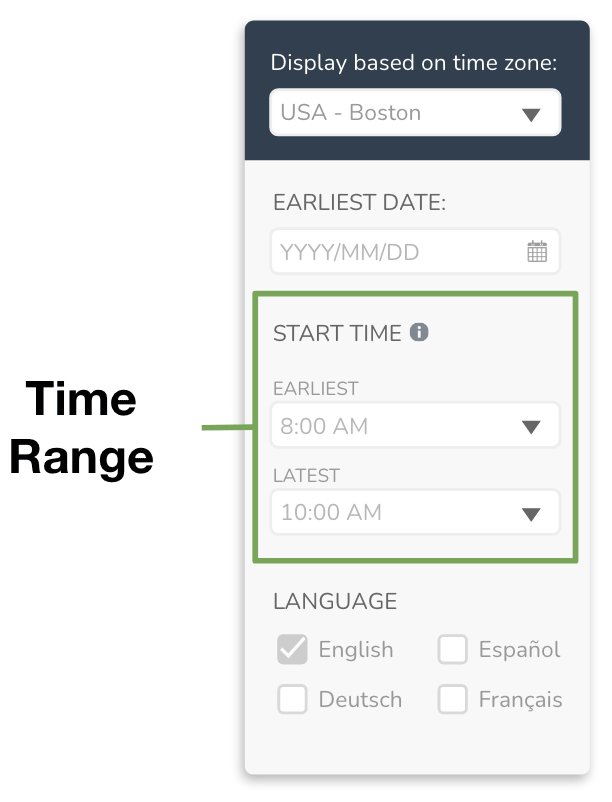Screen dimensions: 612x802
Task: Tick the Deutsch language checkbox
Action: [x=292, y=699]
